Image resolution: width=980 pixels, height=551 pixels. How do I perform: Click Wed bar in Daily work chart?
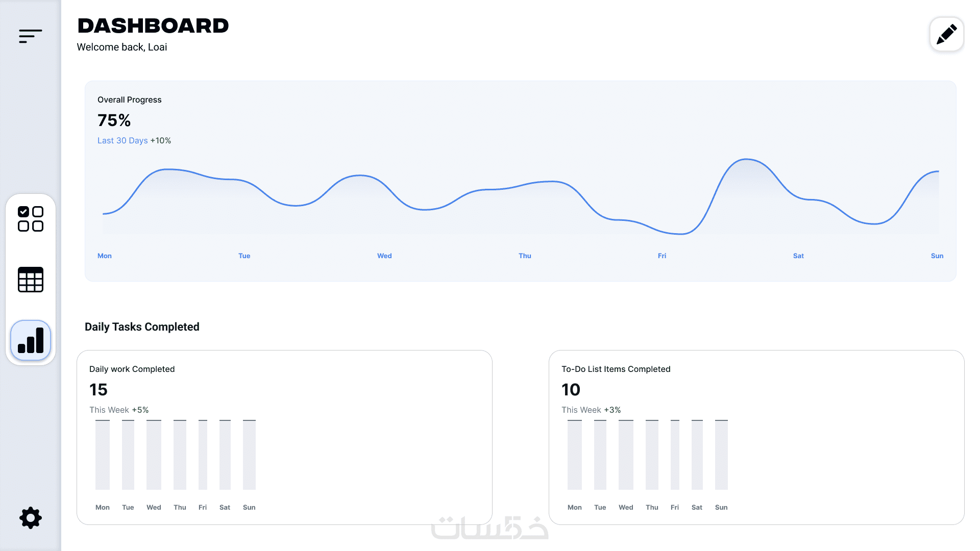(154, 455)
